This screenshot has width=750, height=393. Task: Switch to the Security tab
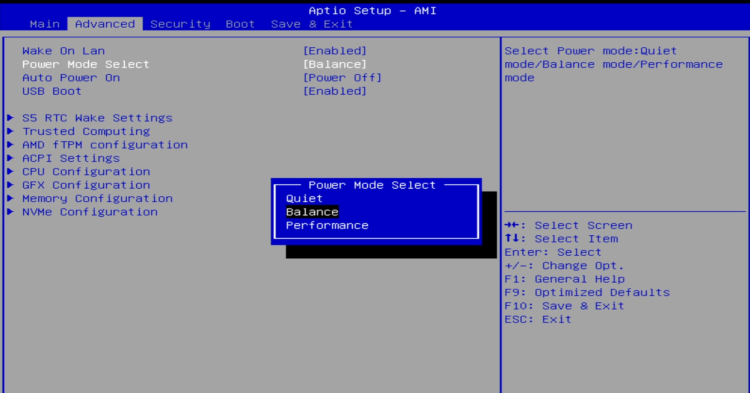pyautogui.click(x=180, y=24)
